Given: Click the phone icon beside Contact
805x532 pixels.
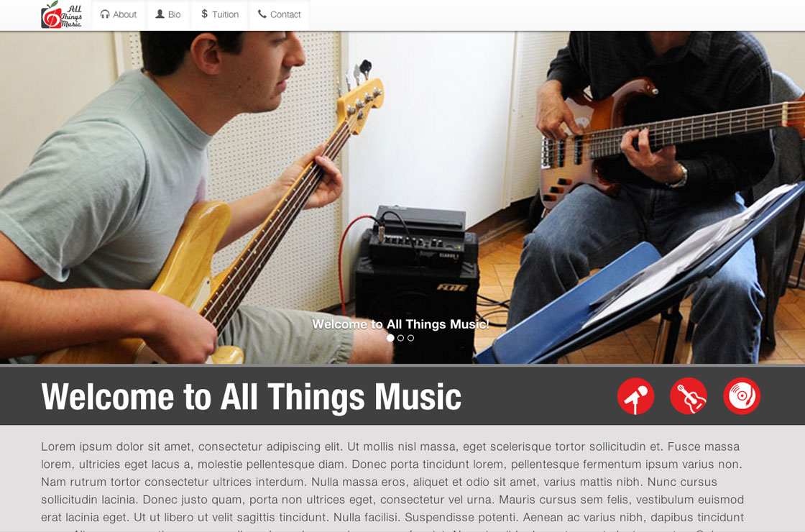Looking at the screenshot, I should (262, 14).
